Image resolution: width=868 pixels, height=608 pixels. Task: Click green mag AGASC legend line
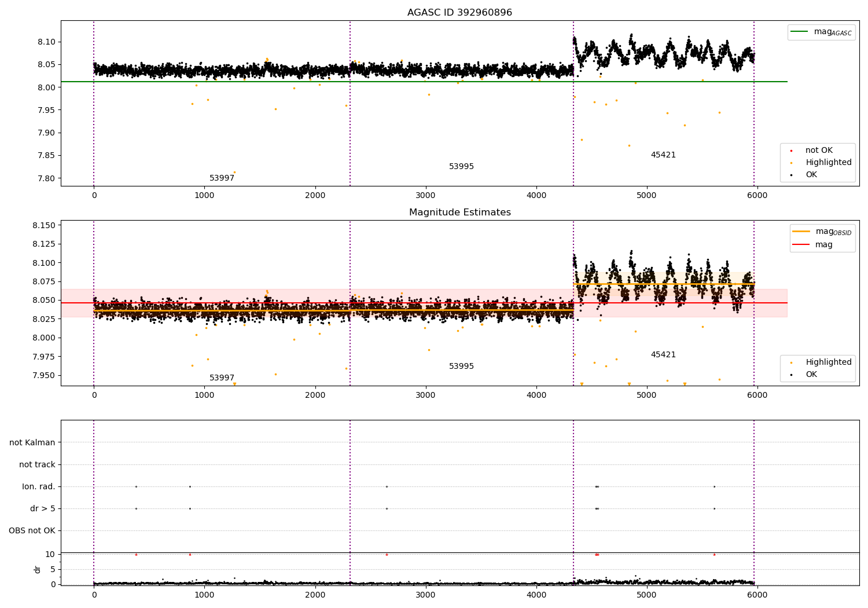[800, 32]
